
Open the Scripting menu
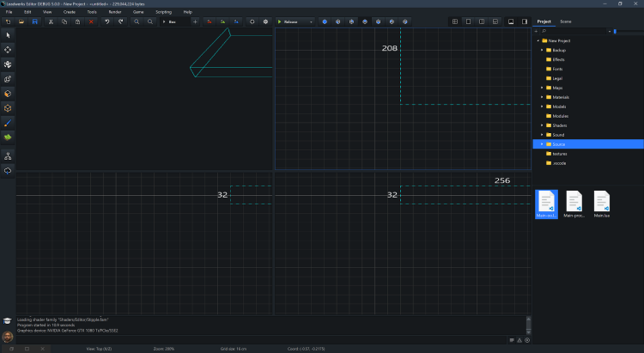(x=163, y=12)
